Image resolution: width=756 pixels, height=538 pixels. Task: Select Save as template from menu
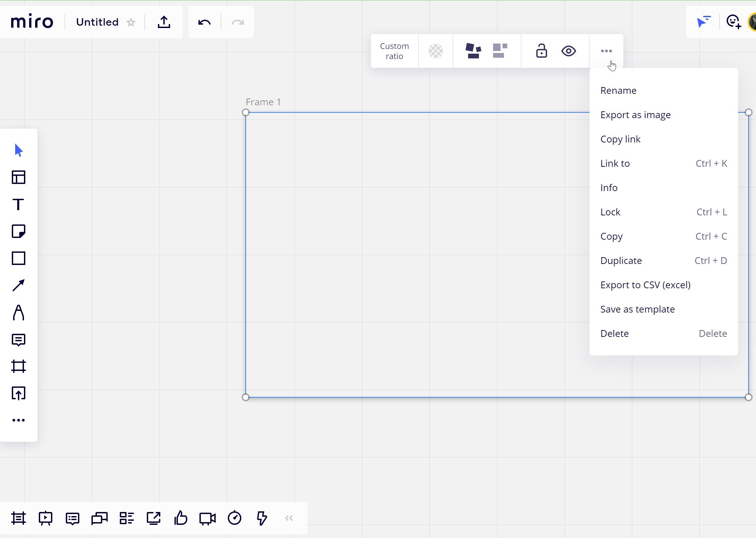(x=637, y=309)
